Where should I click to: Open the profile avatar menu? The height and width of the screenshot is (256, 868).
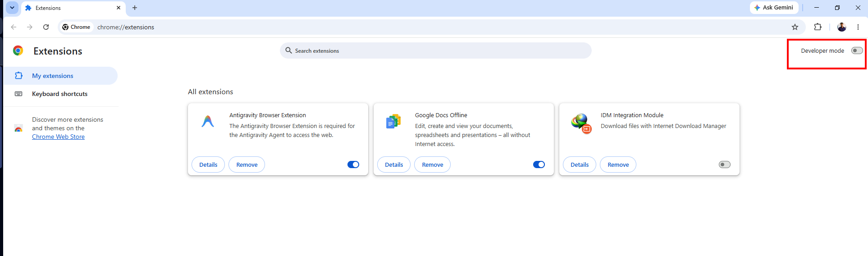[841, 27]
